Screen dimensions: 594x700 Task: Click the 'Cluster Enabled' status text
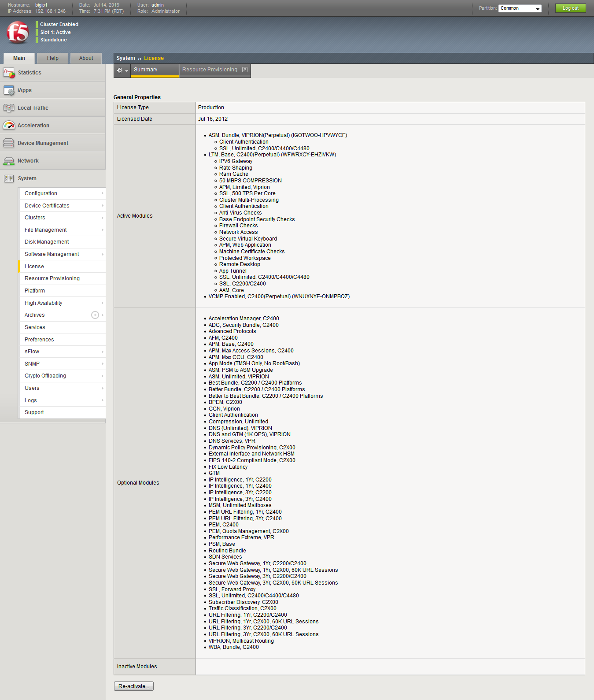tap(59, 24)
